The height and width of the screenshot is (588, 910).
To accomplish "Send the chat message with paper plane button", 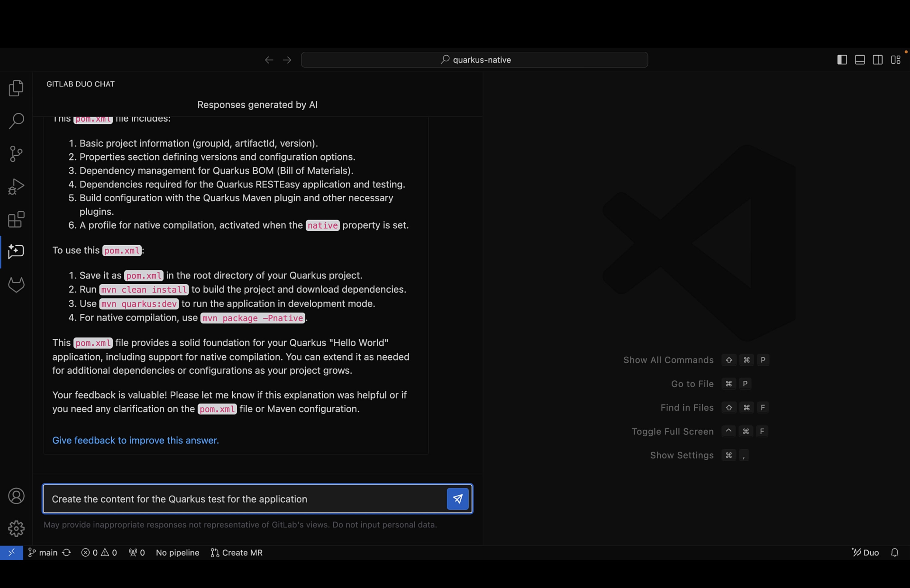I will pyautogui.click(x=457, y=499).
